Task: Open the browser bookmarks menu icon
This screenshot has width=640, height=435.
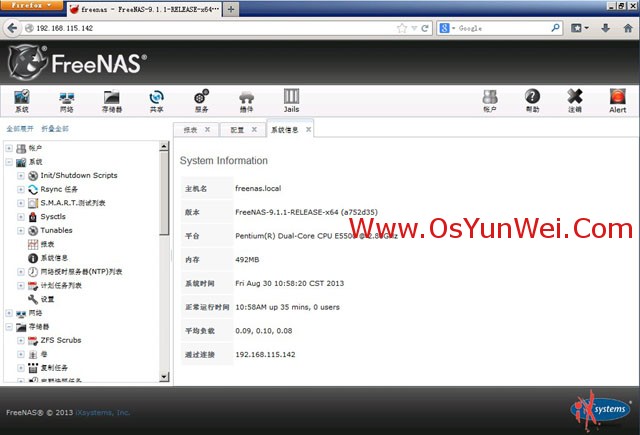Action: pyautogui.click(x=580, y=28)
